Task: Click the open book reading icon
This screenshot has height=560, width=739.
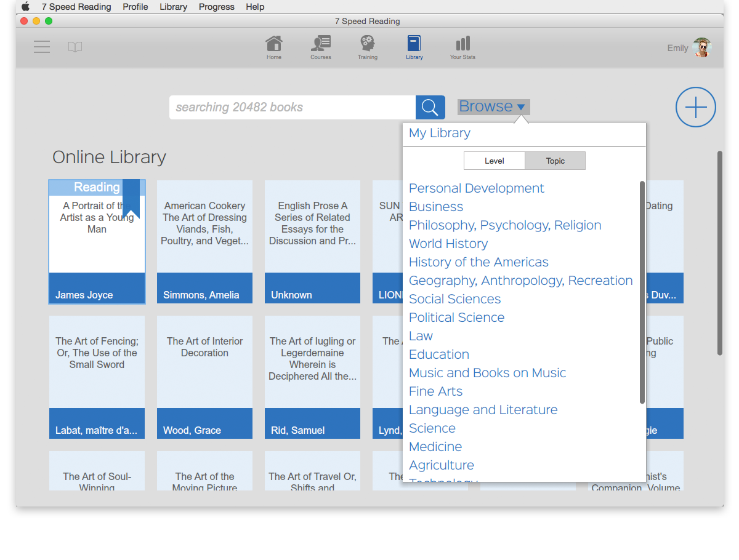Action: (75, 47)
